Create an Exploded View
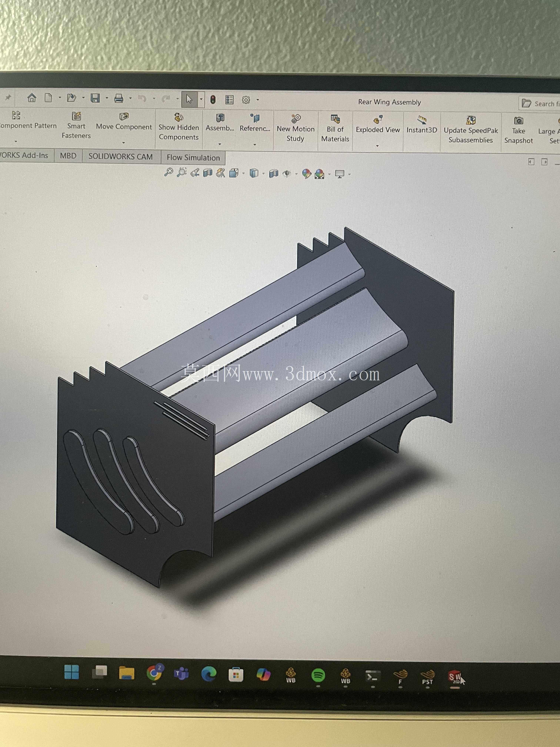This screenshot has width=560, height=747. [x=378, y=124]
